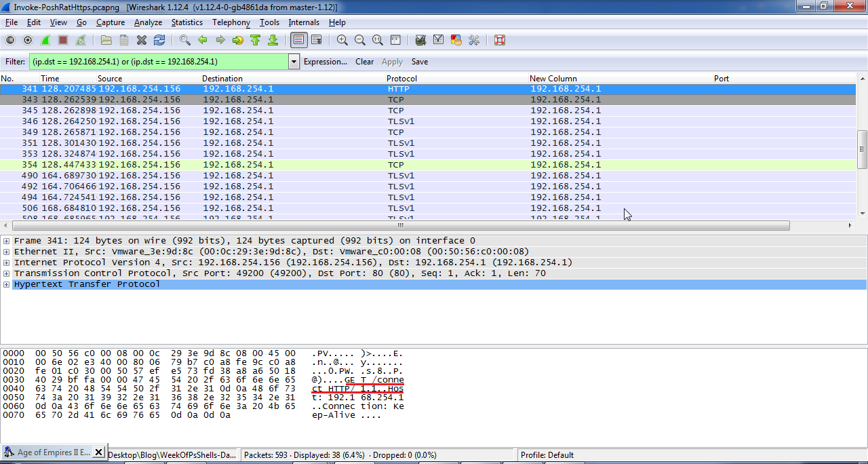Click the find packet magnifier icon
Screen dimensions: 868x464
click(x=184, y=40)
